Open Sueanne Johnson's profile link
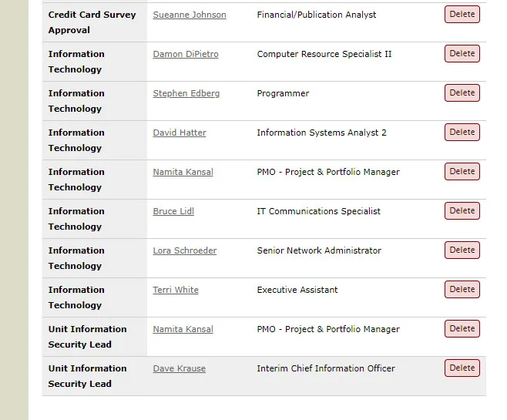This screenshot has width=507, height=420. click(190, 15)
